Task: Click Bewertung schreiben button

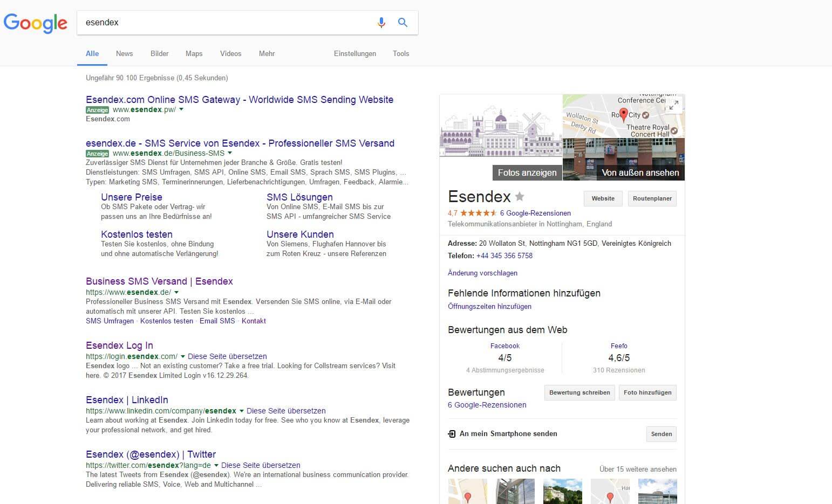Action: pos(579,392)
